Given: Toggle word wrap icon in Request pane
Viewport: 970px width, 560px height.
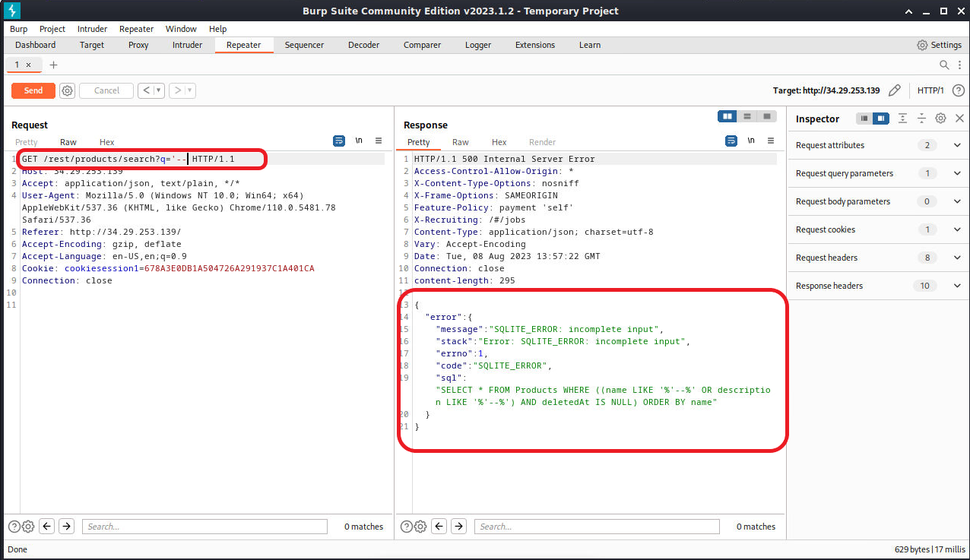Looking at the screenshot, I should tap(339, 141).
